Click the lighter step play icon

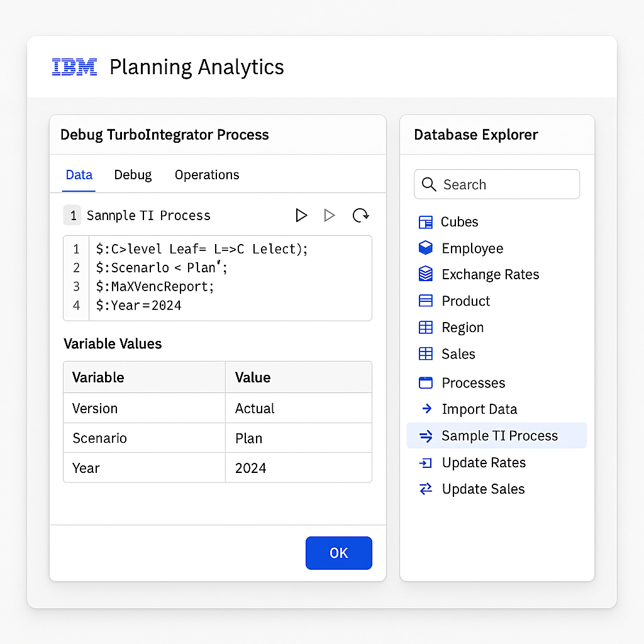(330, 215)
